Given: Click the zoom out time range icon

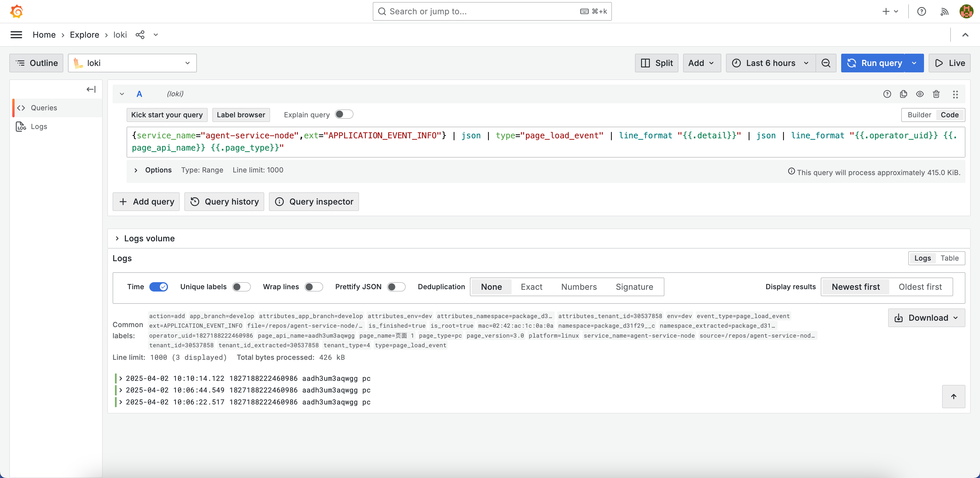Looking at the screenshot, I should pos(825,63).
